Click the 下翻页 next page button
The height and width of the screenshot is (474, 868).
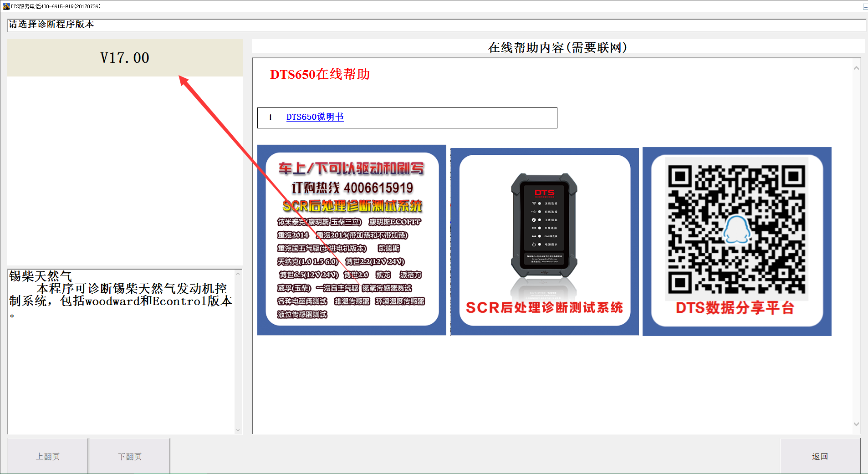(130, 456)
